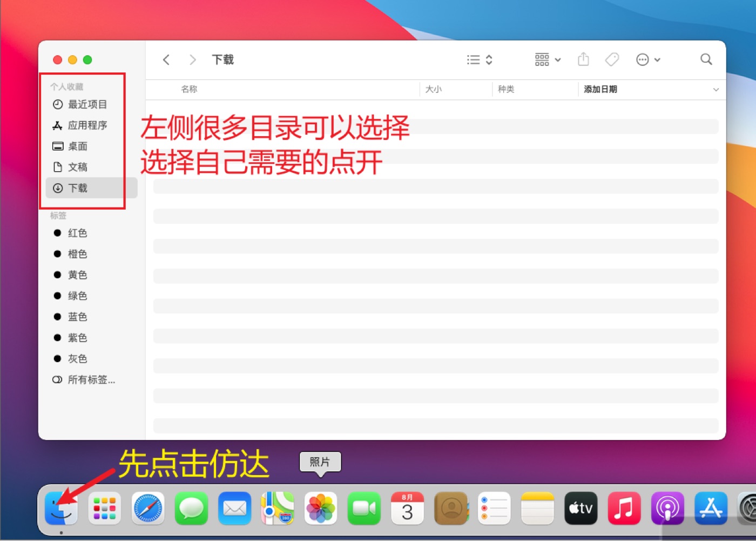This screenshot has height=541, width=756.
Task: Select 最近项目 in the sidebar
Action: 92,104
